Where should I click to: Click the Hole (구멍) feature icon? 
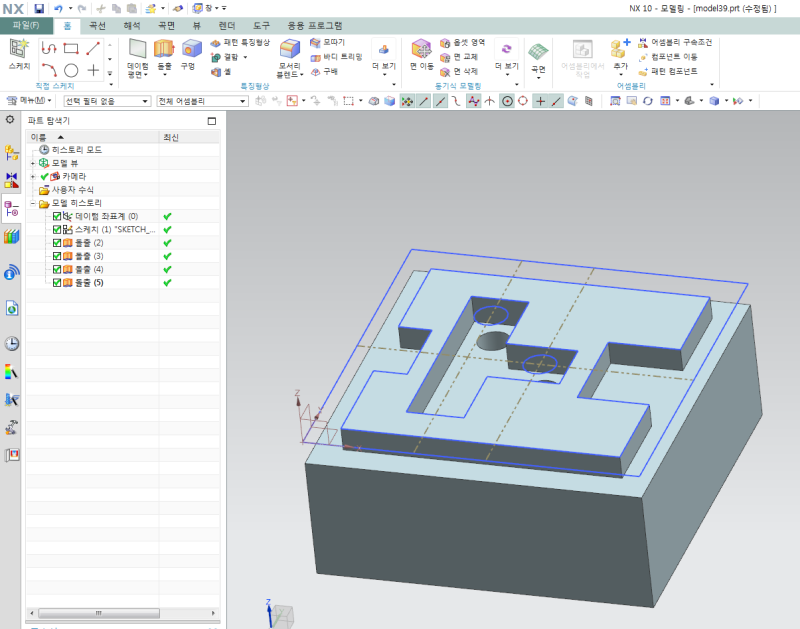[188, 51]
